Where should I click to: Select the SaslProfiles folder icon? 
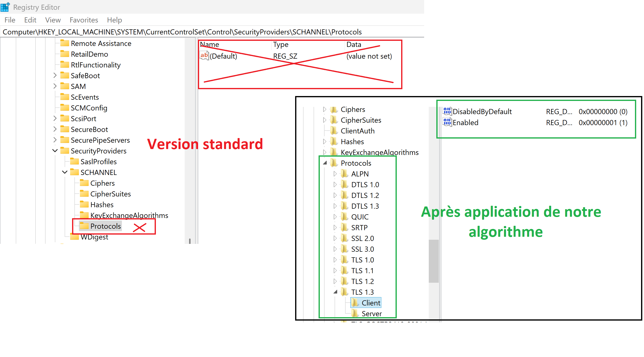[x=75, y=162]
